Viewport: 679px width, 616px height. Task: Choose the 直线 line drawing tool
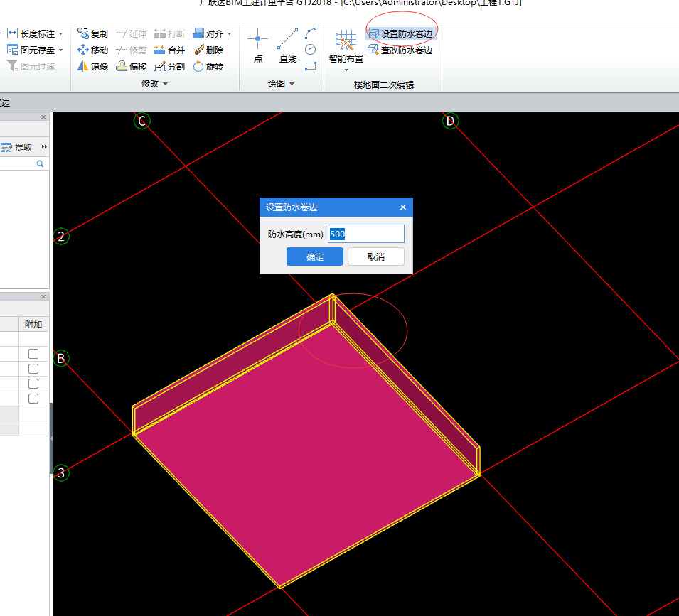(287, 45)
